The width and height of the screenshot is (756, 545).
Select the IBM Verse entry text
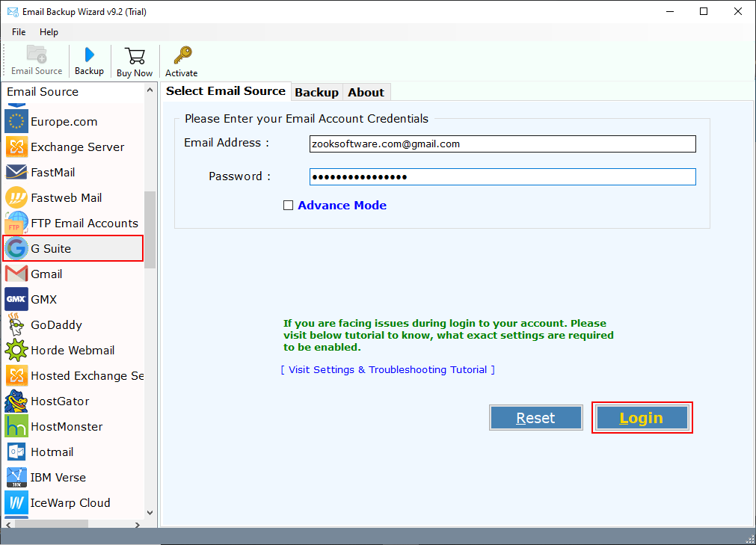click(x=58, y=478)
